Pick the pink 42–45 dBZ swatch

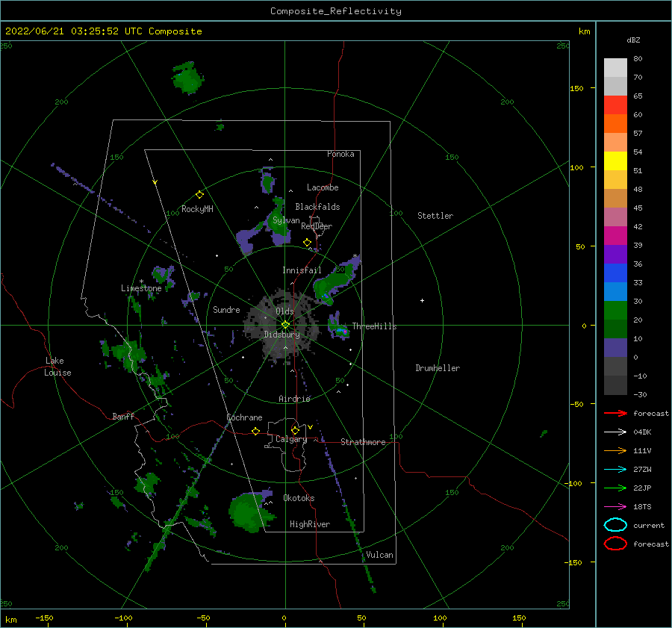(615, 217)
